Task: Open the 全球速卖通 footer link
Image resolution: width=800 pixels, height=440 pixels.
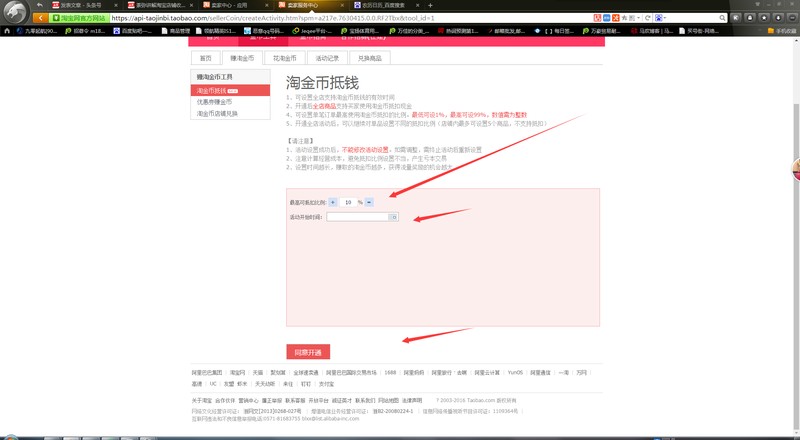Action: pyautogui.click(x=306, y=373)
